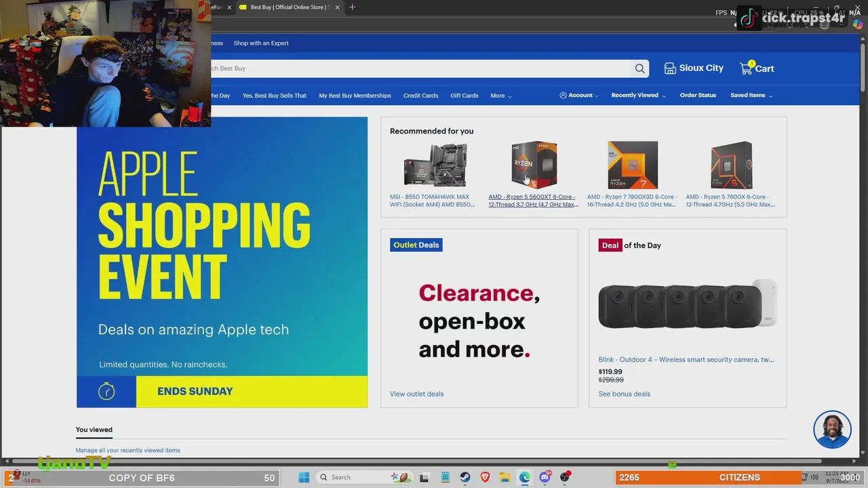Open the Sioux City store locator
The image size is (868, 488).
click(694, 68)
